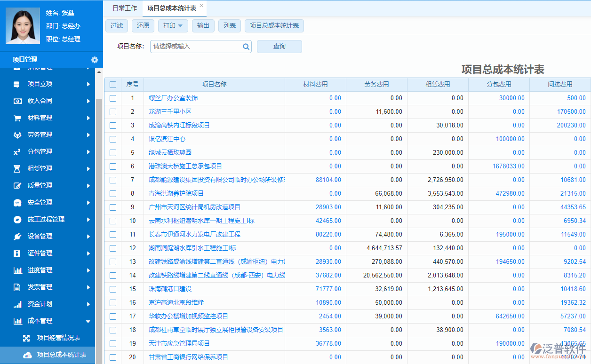Switch to the 日常工作 tab

[124, 8]
